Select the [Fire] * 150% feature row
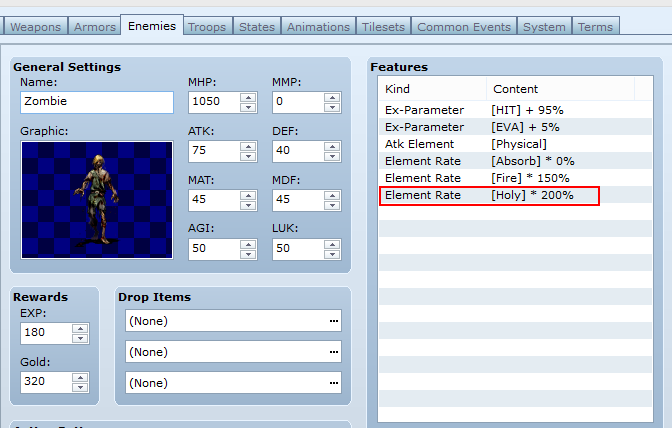 click(x=515, y=178)
